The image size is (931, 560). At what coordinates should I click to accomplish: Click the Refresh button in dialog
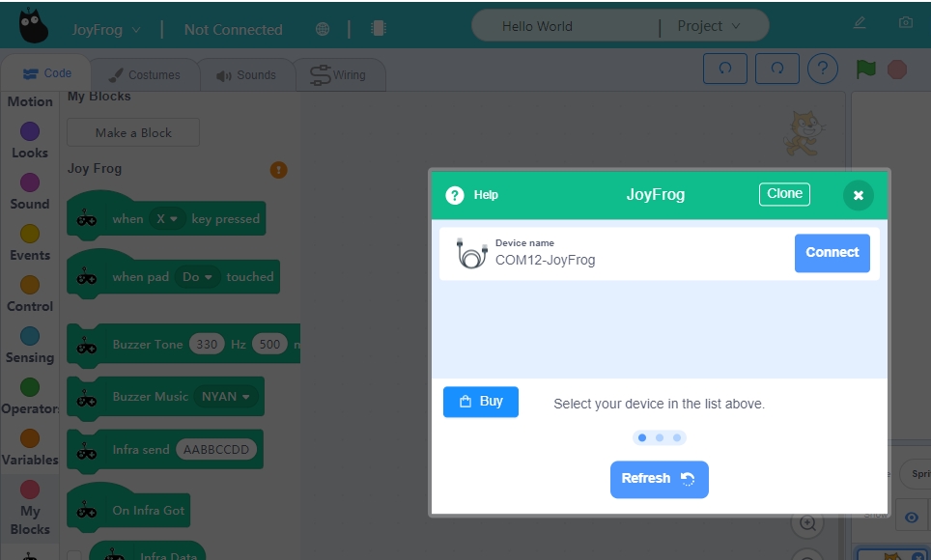click(x=659, y=479)
